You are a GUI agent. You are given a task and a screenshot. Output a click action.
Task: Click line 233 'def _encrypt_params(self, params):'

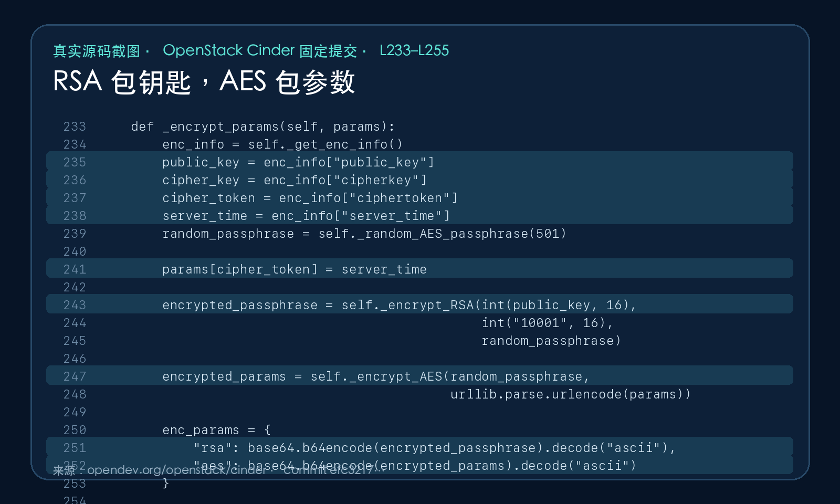click(262, 127)
